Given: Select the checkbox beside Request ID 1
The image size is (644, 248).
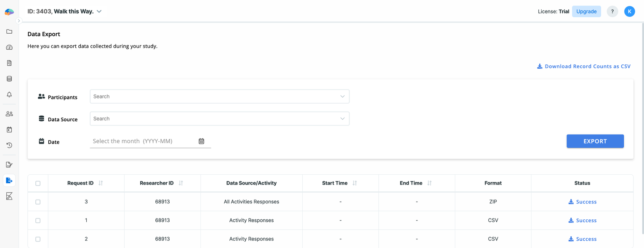Looking at the screenshot, I should pyautogui.click(x=38, y=220).
